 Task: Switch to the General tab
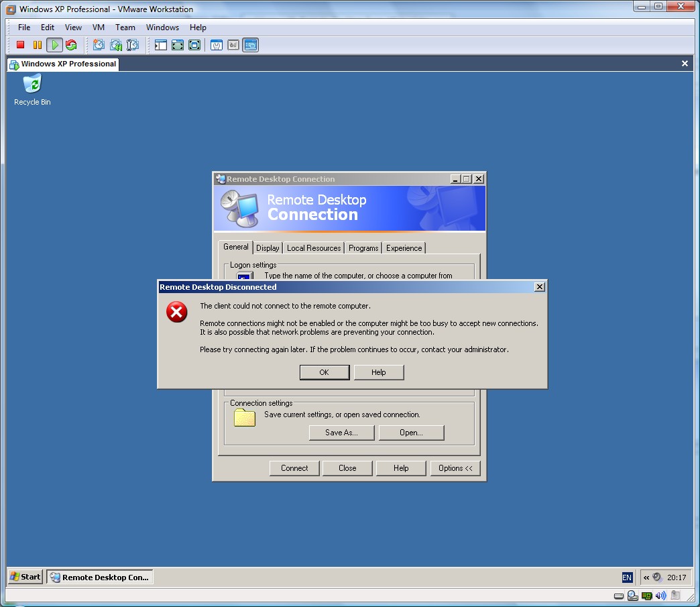[x=236, y=247]
